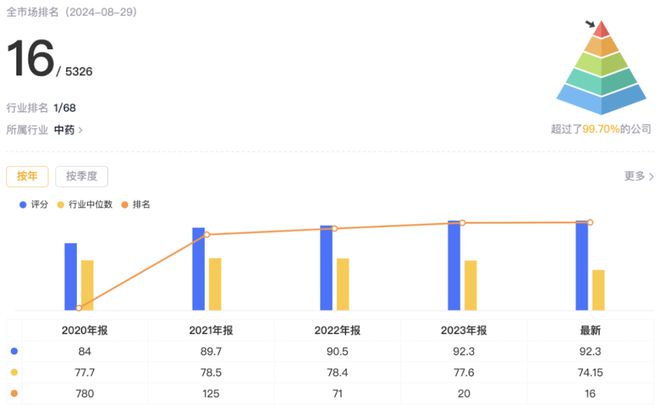Click the rank value 780
The height and width of the screenshot is (415, 660).
85,394
